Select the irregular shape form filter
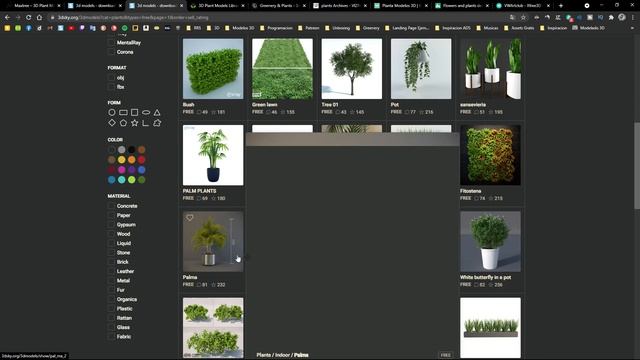The height and width of the screenshot is (360, 640). click(x=157, y=123)
